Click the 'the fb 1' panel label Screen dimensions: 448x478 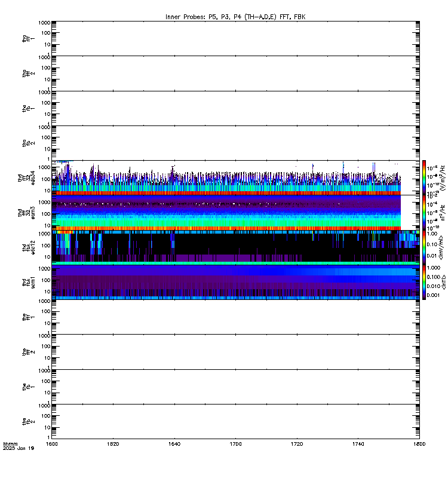tap(28, 387)
